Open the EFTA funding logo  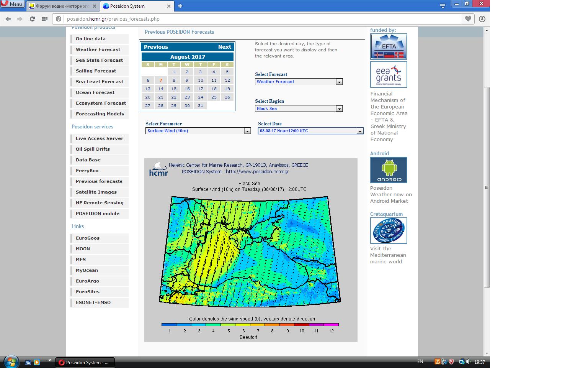click(389, 46)
